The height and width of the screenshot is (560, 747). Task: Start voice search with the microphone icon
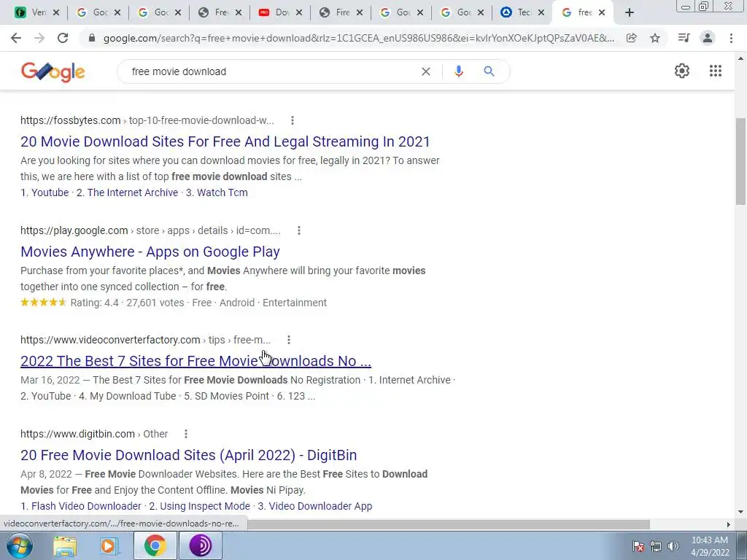(x=459, y=71)
